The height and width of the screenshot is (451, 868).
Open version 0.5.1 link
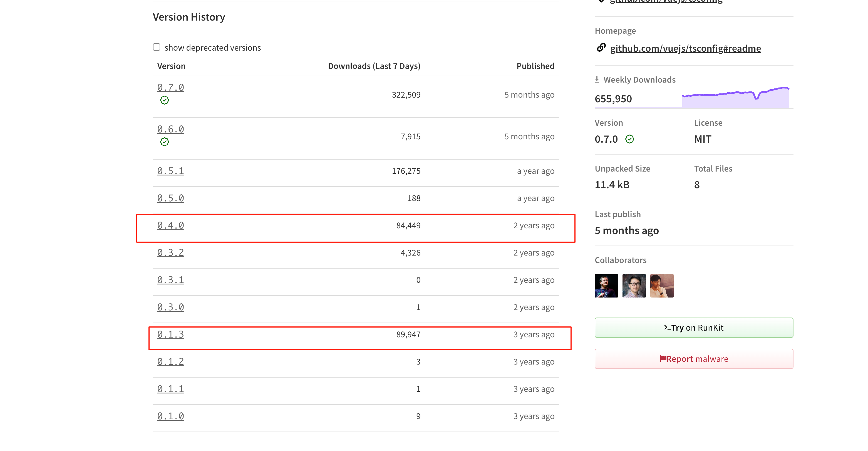click(170, 171)
